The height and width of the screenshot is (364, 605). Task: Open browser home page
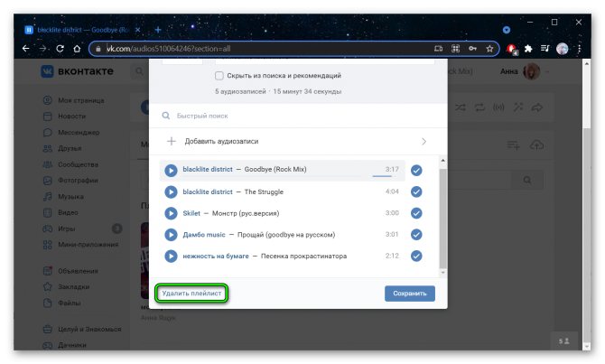(77, 49)
